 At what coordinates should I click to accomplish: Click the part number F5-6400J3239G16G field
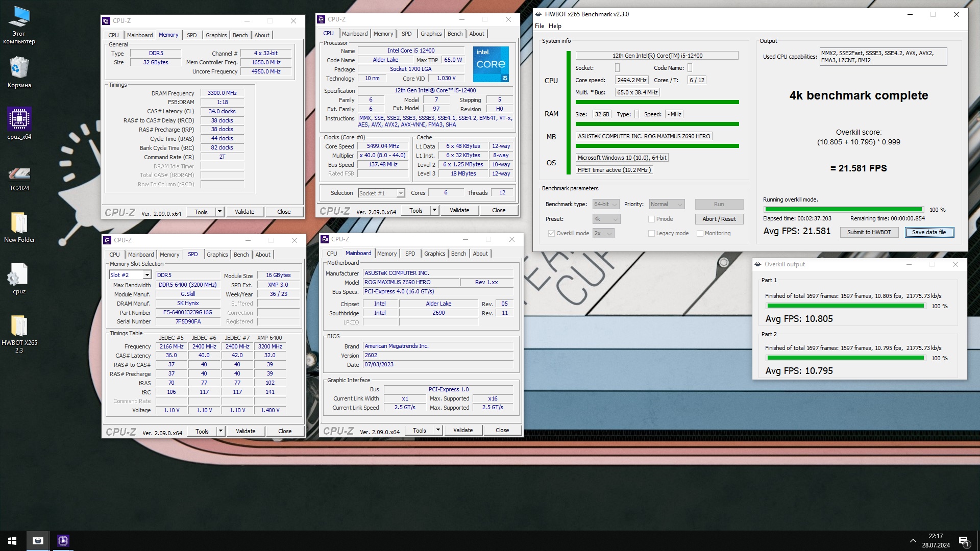[187, 313]
